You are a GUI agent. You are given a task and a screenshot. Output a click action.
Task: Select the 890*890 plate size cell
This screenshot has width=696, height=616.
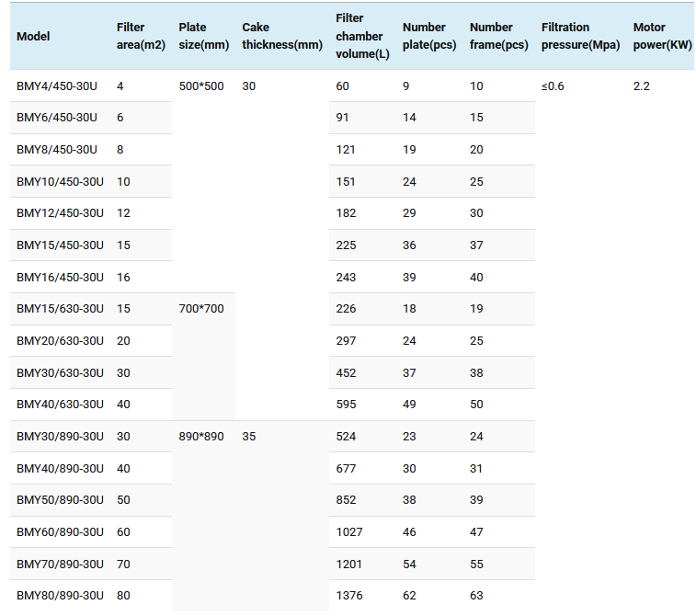tap(201, 437)
